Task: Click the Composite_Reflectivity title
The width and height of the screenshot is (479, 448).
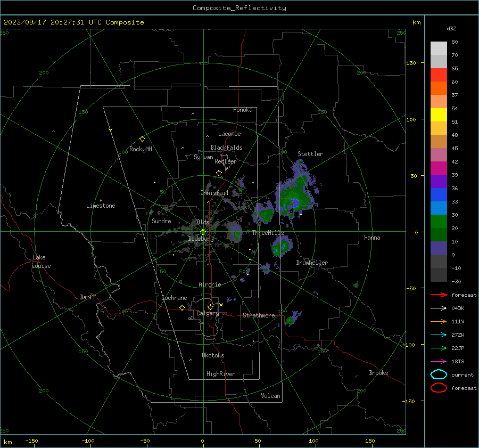Action: [240, 8]
